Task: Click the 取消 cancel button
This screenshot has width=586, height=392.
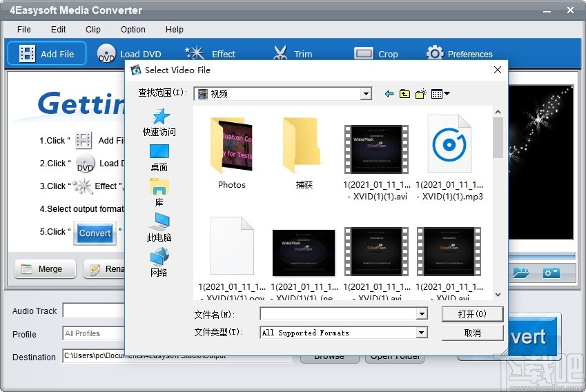Action: [x=472, y=333]
